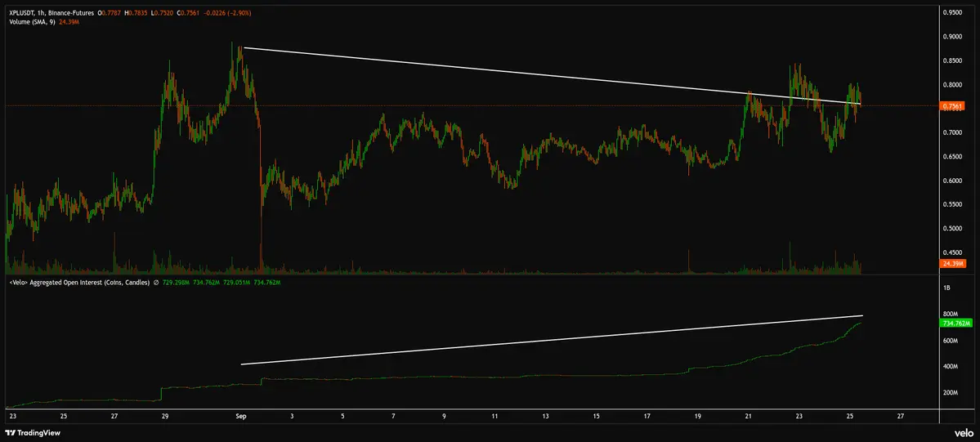This screenshot has height=442, width=980.
Task: Click the 3 date label on time axis
Action: (x=291, y=415)
